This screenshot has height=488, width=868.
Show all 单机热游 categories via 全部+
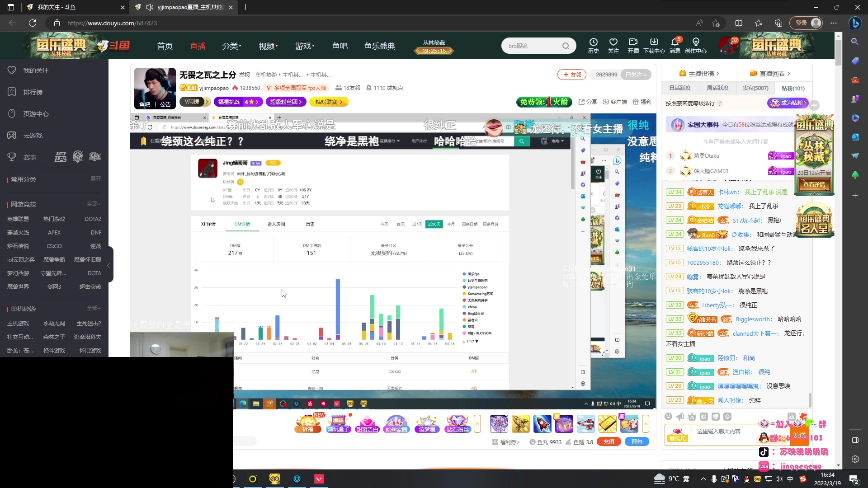94,308
